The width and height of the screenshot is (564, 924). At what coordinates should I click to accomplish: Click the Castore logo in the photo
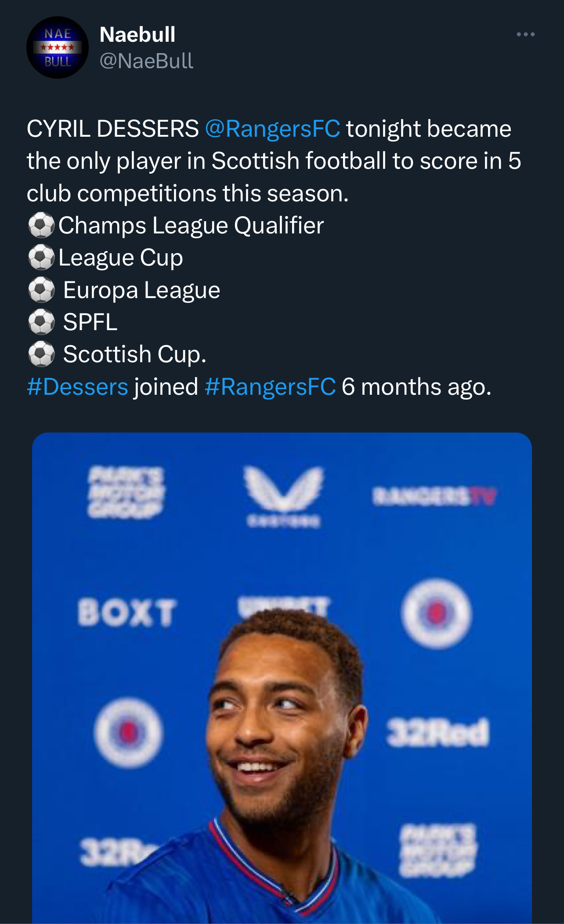284,496
